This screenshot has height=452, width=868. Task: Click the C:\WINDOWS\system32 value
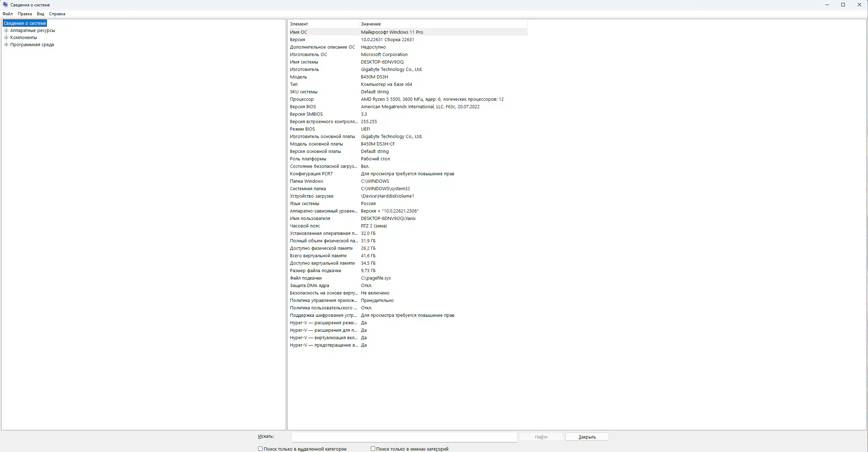pos(385,188)
